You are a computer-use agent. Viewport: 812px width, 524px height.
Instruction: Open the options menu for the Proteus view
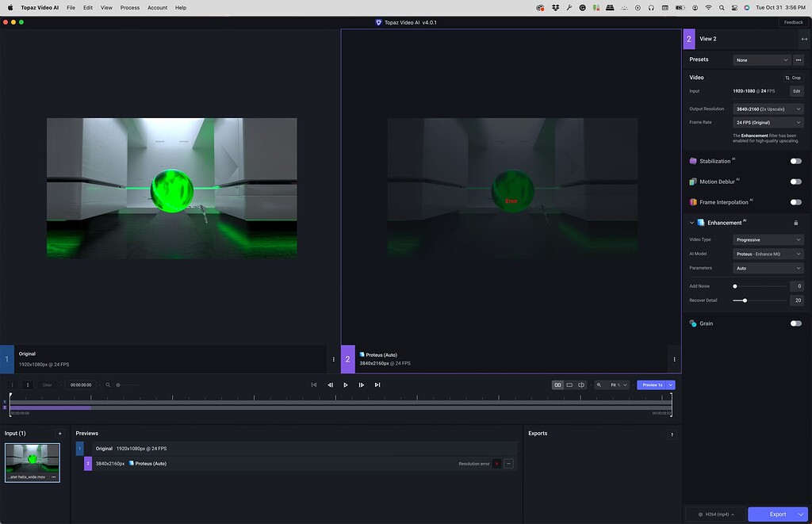point(674,359)
